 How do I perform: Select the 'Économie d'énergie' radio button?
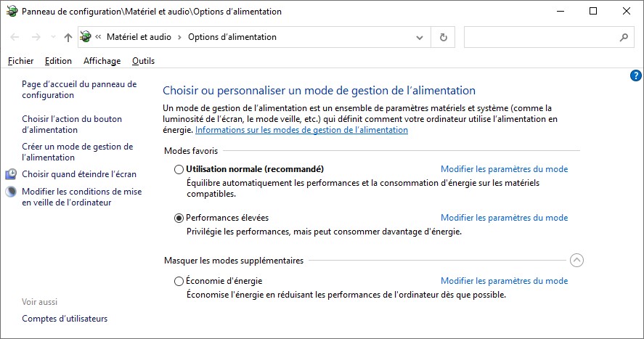point(179,281)
